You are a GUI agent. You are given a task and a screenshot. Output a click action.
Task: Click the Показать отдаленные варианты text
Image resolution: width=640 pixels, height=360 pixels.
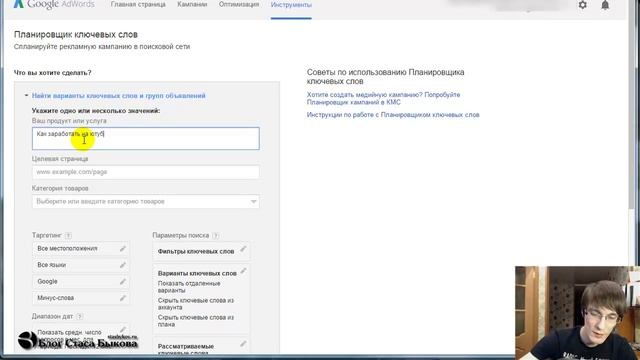(x=189, y=287)
